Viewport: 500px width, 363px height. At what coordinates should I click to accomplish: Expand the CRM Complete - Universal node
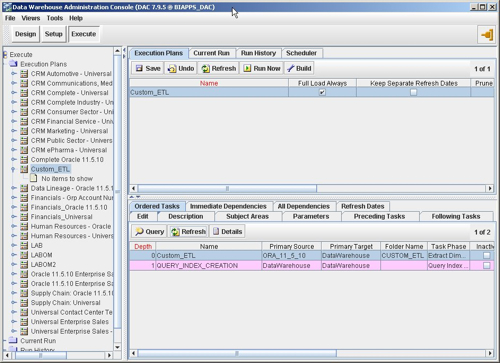tap(14, 92)
